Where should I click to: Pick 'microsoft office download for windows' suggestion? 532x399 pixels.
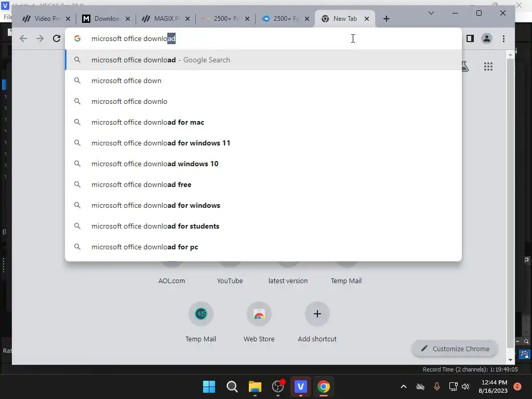tap(263, 205)
